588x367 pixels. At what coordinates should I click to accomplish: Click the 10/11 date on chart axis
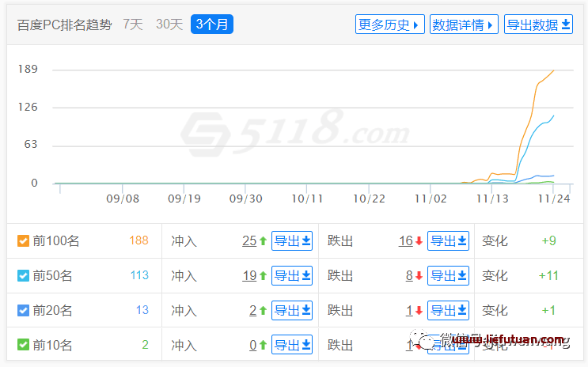point(307,199)
